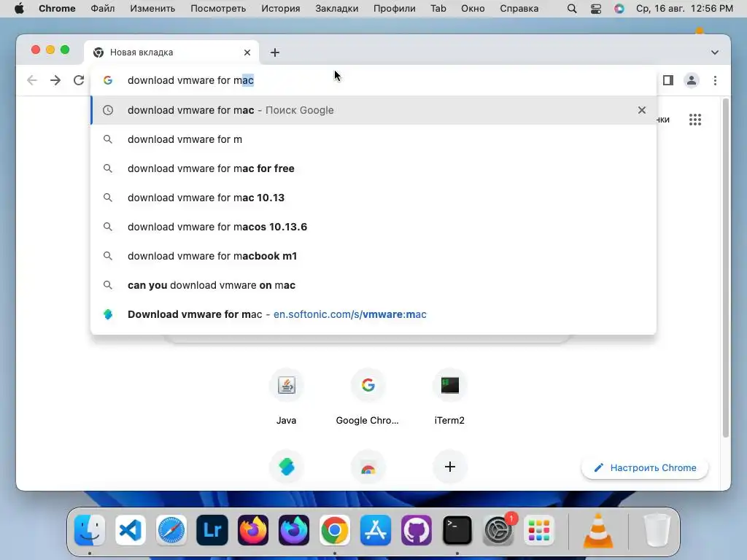Open Chrome three-dot menu
Screen dimensions: 747x560
point(715,80)
